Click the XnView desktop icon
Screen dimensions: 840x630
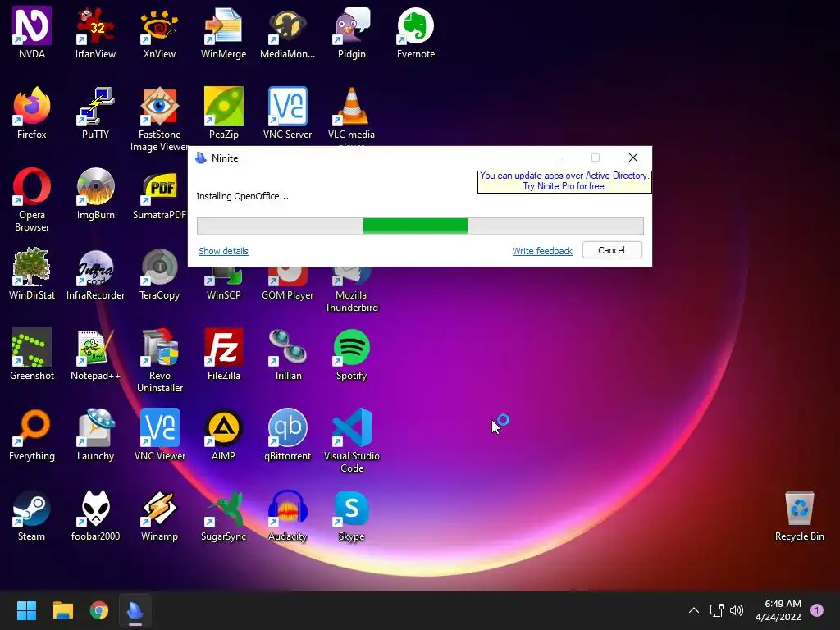tap(159, 25)
